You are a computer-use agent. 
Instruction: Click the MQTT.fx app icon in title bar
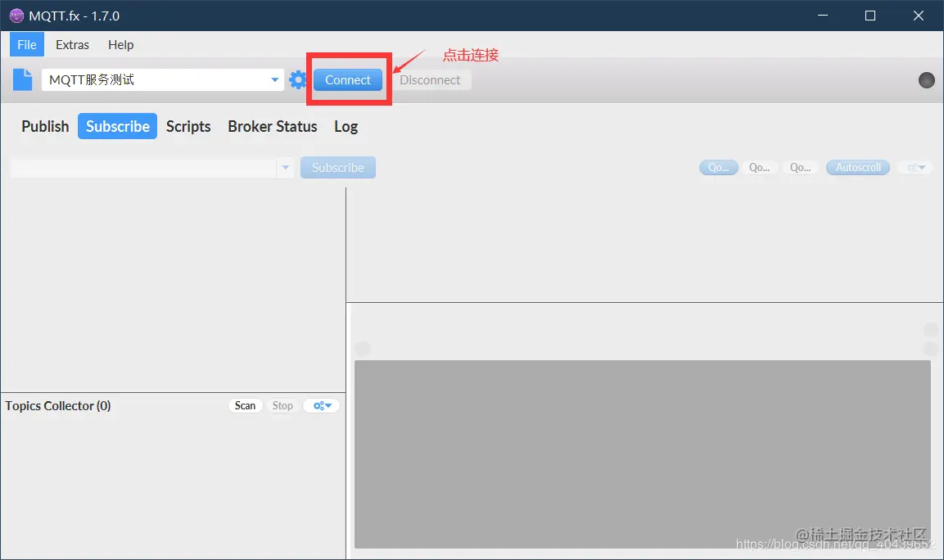(17, 16)
